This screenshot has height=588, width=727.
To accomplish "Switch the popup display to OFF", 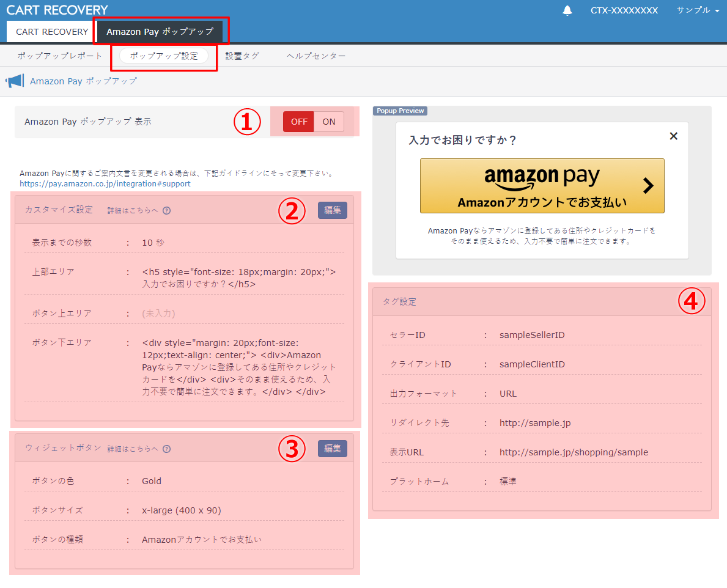I will 298,122.
